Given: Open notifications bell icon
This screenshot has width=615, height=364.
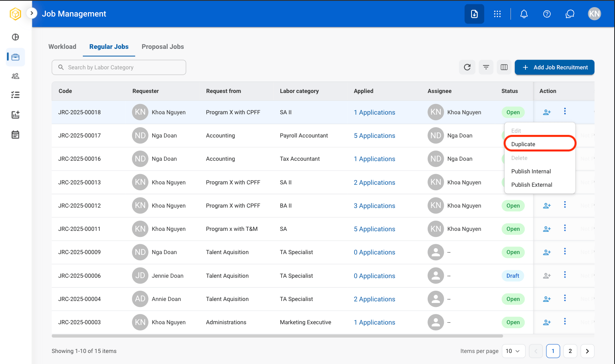Looking at the screenshot, I should pos(524,14).
